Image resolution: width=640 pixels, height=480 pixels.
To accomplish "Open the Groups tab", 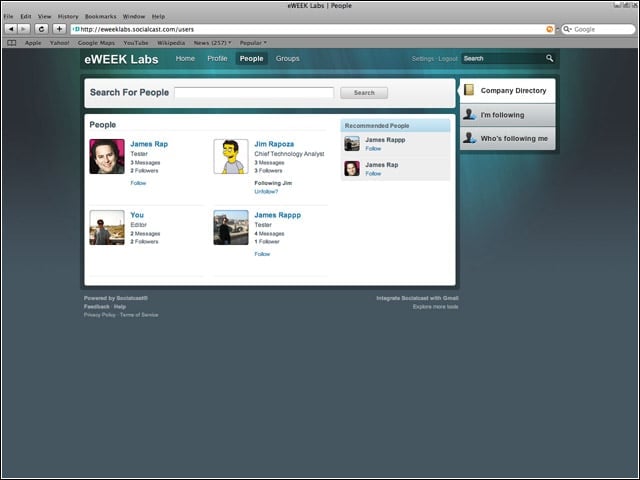I will 287,58.
